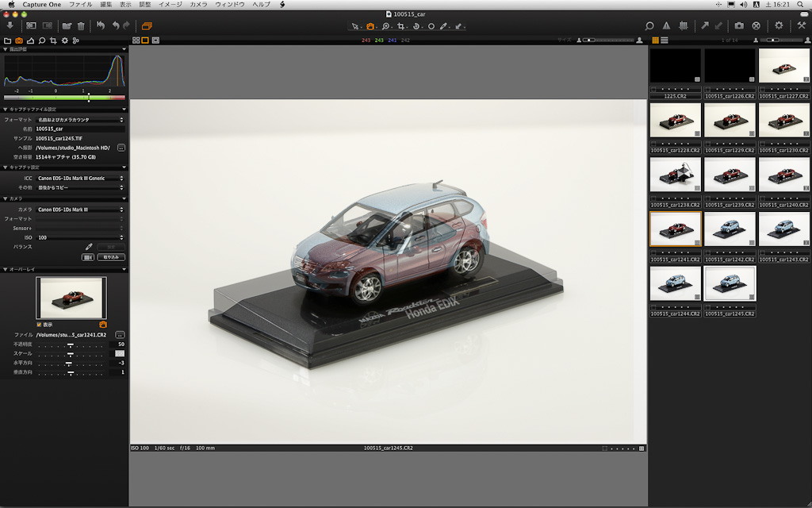The height and width of the screenshot is (508, 812).
Task: Open the ICC profile dropdown
Action: pyautogui.click(x=80, y=178)
